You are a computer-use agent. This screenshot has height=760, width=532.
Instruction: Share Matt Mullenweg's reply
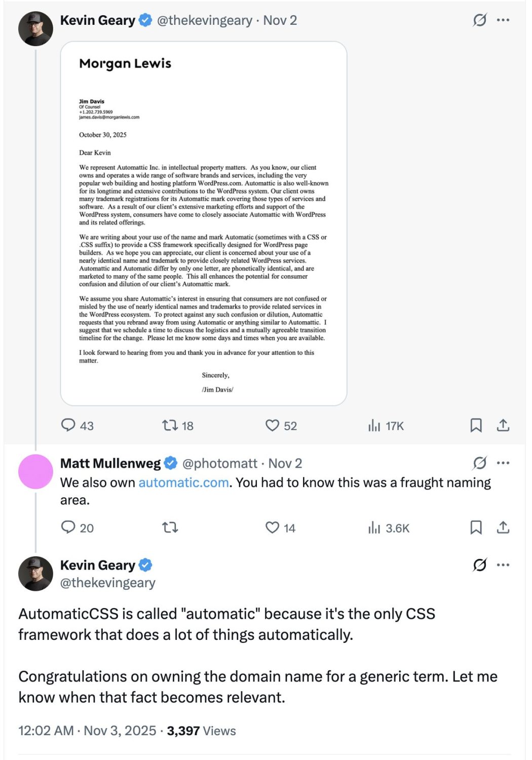tap(503, 527)
